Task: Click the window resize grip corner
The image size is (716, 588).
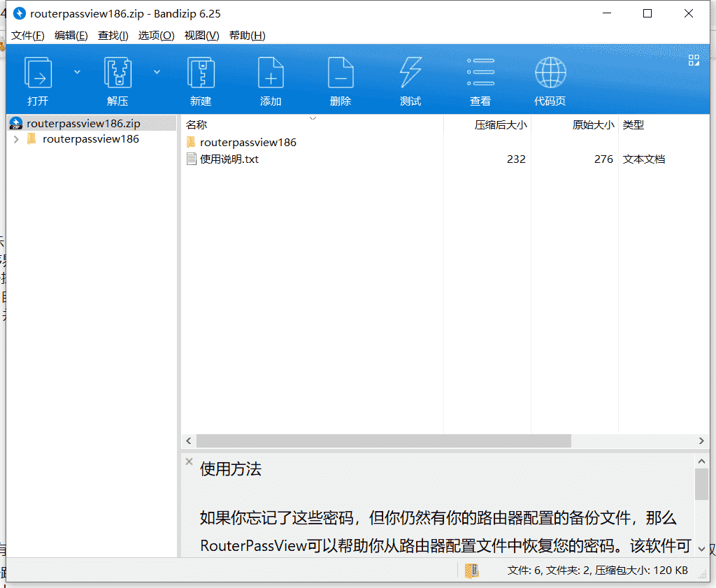Action: [x=703, y=575]
